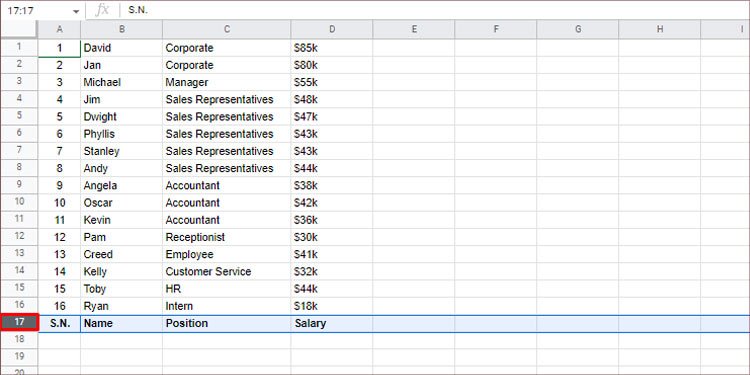Select row 14 header
This screenshot has width=750, height=375.
(19, 271)
